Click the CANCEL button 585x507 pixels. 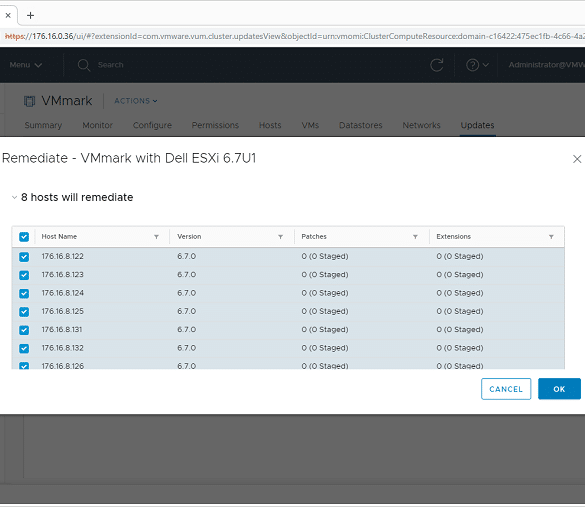506,389
